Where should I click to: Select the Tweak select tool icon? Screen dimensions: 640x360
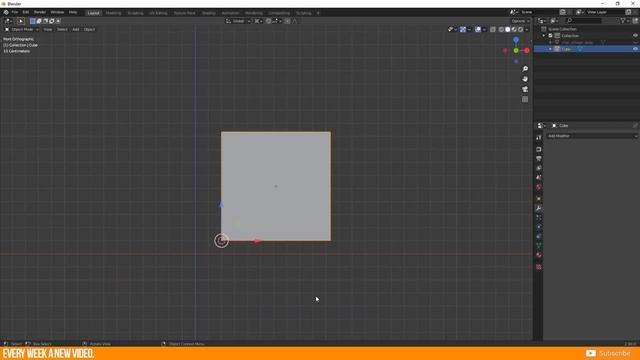click(x=20, y=21)
